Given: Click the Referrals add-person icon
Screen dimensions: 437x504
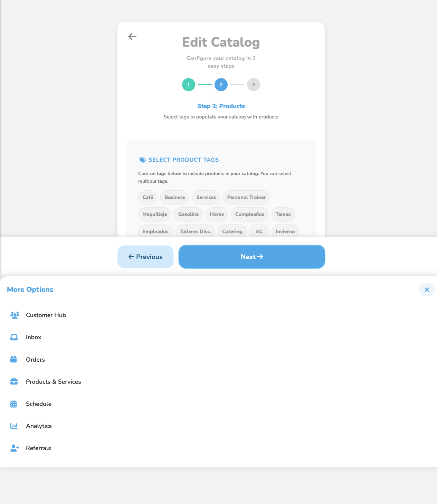Looking at the screenshot, I should tap(15, 448).
